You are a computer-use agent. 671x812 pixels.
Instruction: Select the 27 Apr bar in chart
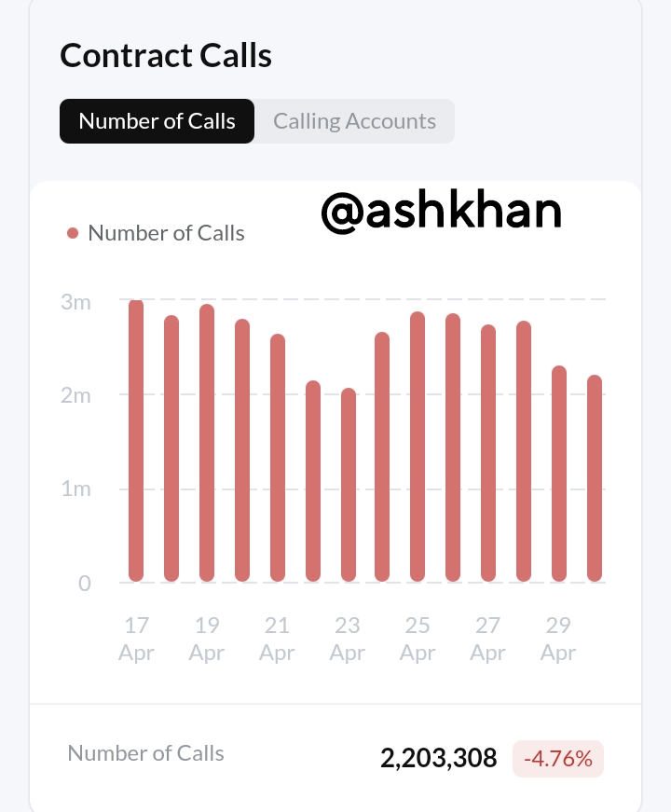click(488, 453)
